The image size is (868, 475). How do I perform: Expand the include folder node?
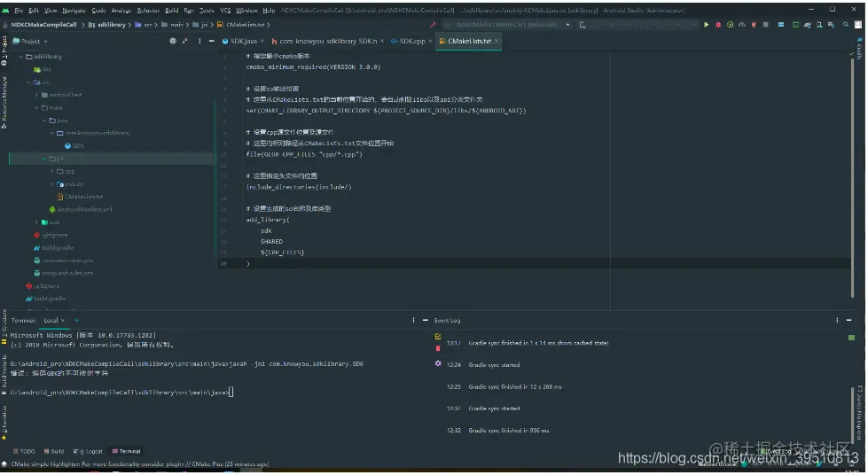click(52, 183)
